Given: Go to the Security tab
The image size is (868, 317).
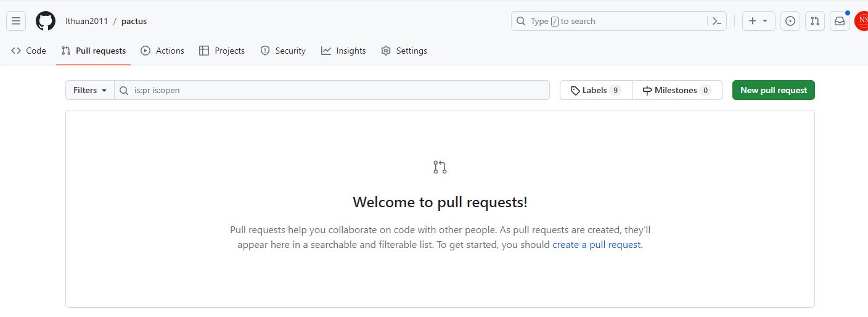Looking at the screenshot, I should 283,51.
